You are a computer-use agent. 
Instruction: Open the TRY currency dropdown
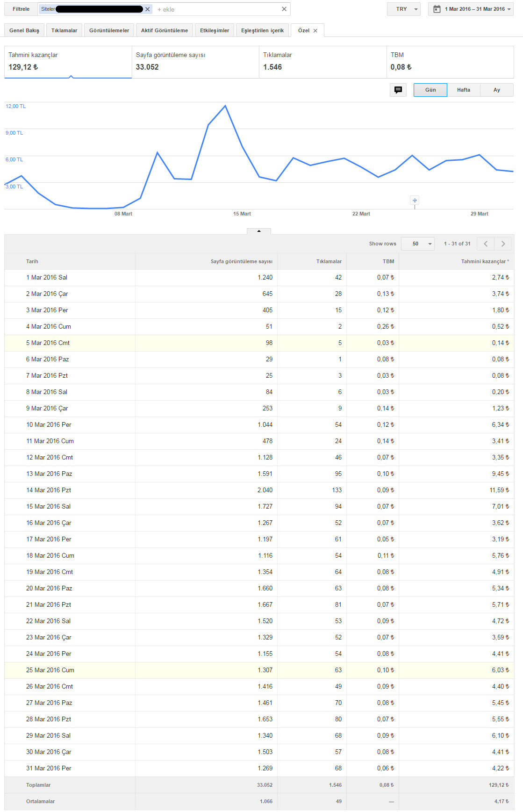[x=404, y=9]
